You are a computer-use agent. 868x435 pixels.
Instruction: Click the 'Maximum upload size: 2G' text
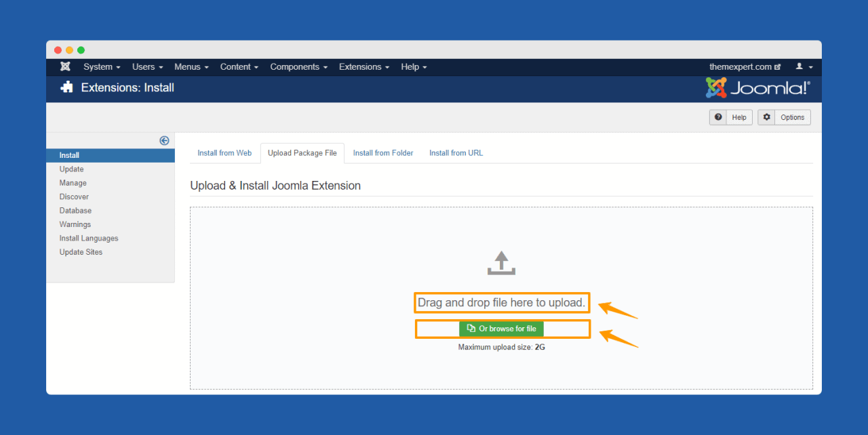(x=501, y=347)
